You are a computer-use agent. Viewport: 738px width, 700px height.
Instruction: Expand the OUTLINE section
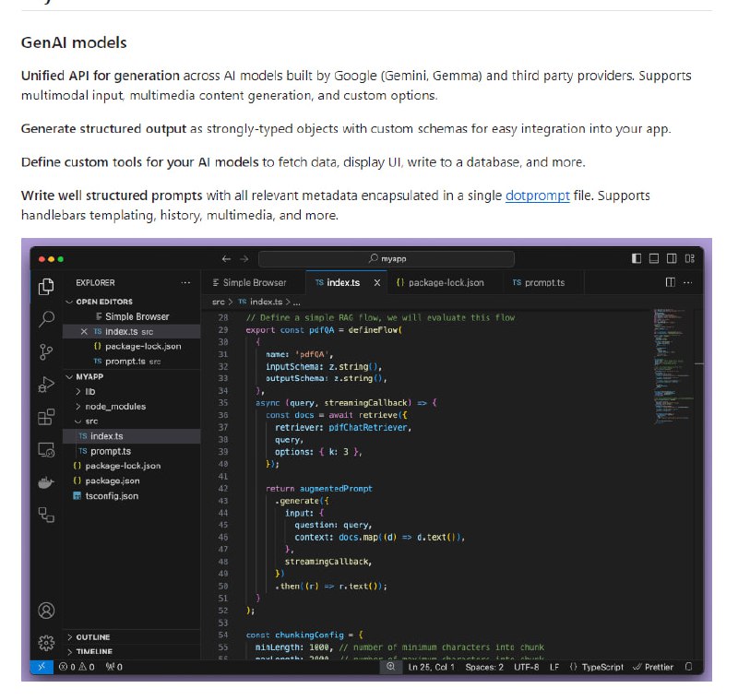click(x=92, y=636)
